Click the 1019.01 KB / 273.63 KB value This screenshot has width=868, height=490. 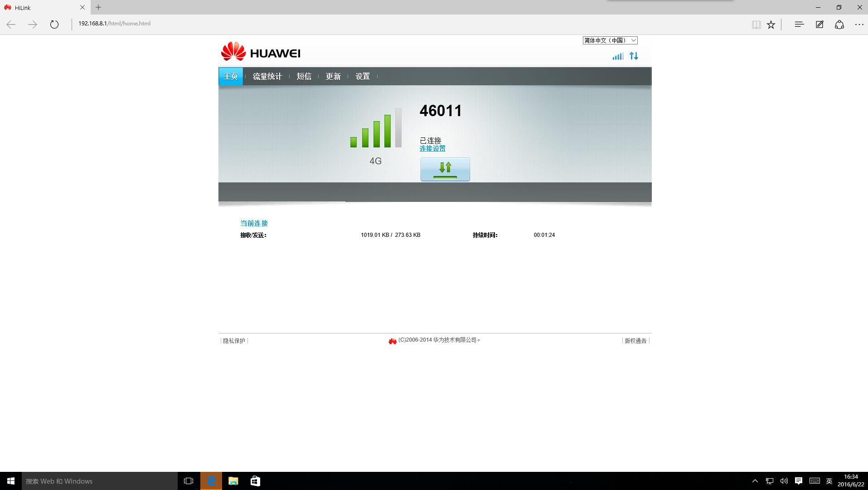click(x=391, y=235)
